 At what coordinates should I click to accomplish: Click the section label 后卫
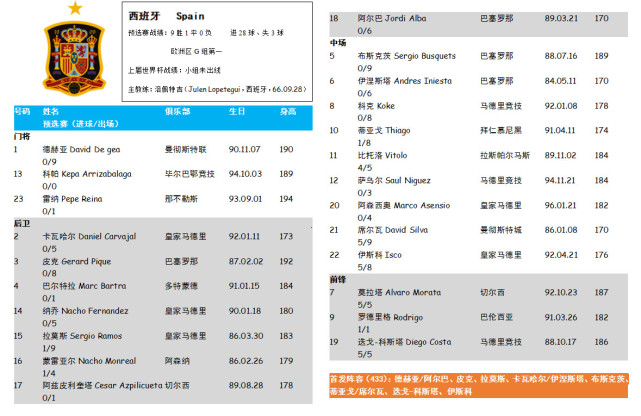point(22,224)
